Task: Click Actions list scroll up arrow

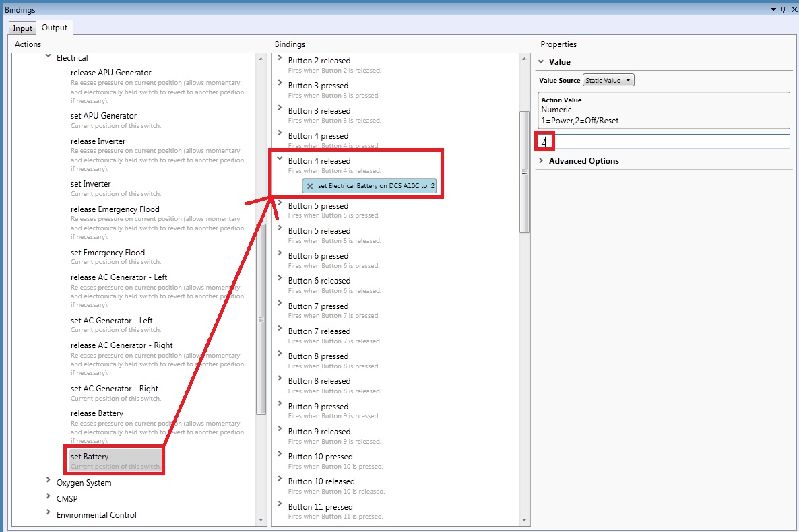Action: 261,59
